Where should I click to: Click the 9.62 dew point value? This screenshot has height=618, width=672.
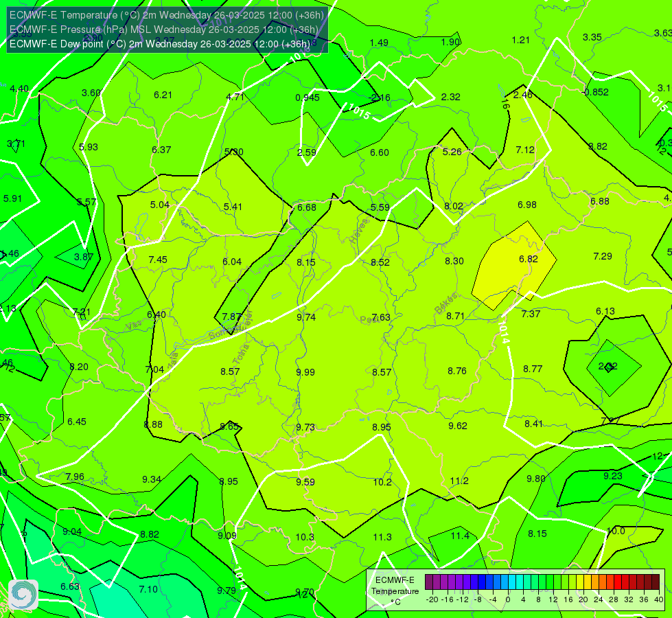458,426
